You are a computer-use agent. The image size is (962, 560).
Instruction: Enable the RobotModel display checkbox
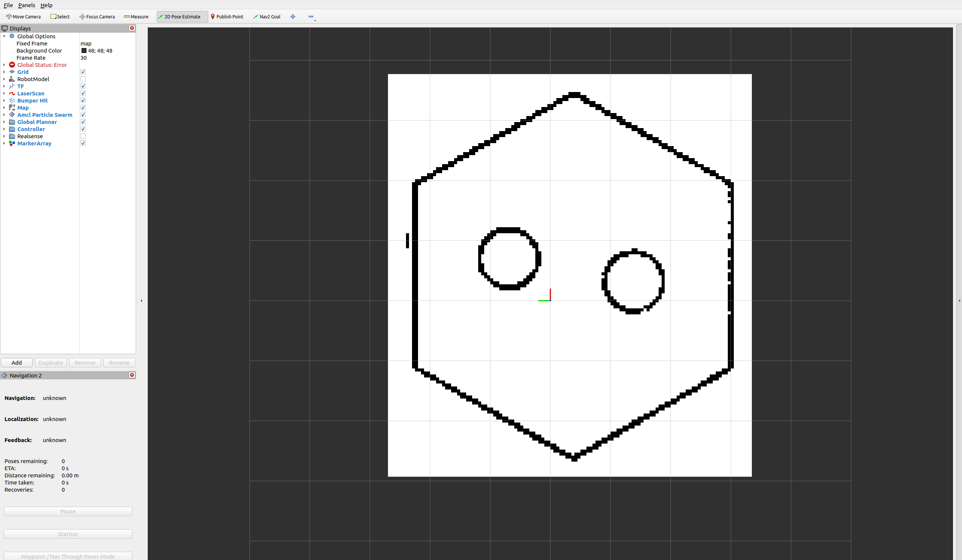[x=83, y=79]
